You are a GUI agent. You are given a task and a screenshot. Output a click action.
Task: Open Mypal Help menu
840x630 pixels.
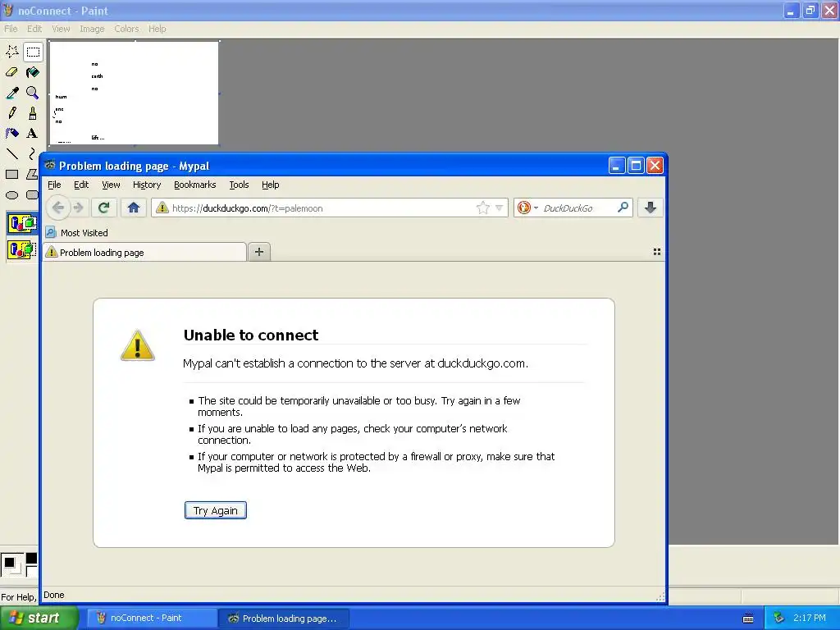coord(271,185)
